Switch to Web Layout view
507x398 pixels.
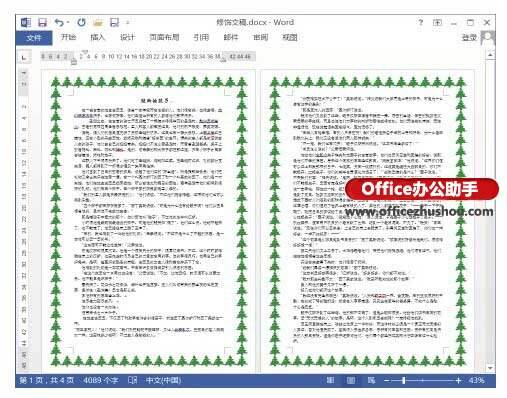point(371,380)
